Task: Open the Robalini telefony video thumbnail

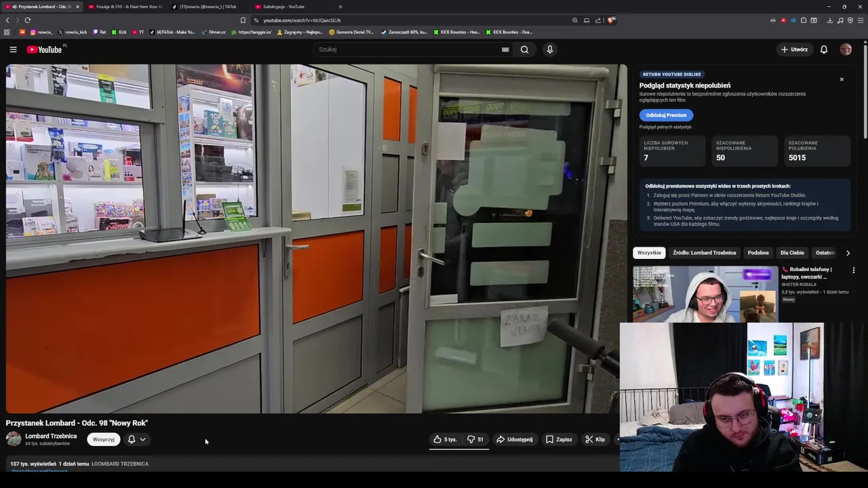Action: [x=705, y=294]
